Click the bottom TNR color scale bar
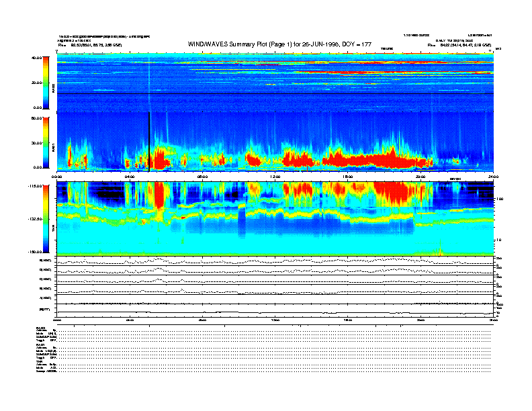The image size is (532, 411). (46, 218)
